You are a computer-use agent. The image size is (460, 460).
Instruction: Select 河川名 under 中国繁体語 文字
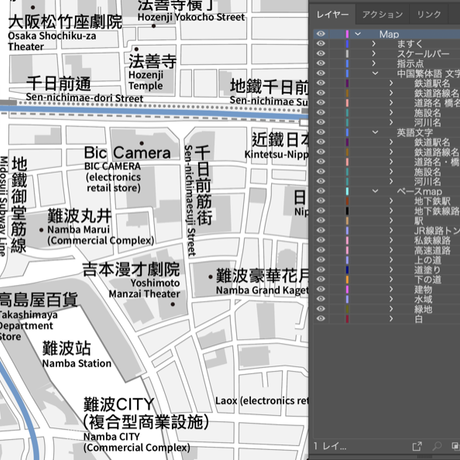pos(427,122)
